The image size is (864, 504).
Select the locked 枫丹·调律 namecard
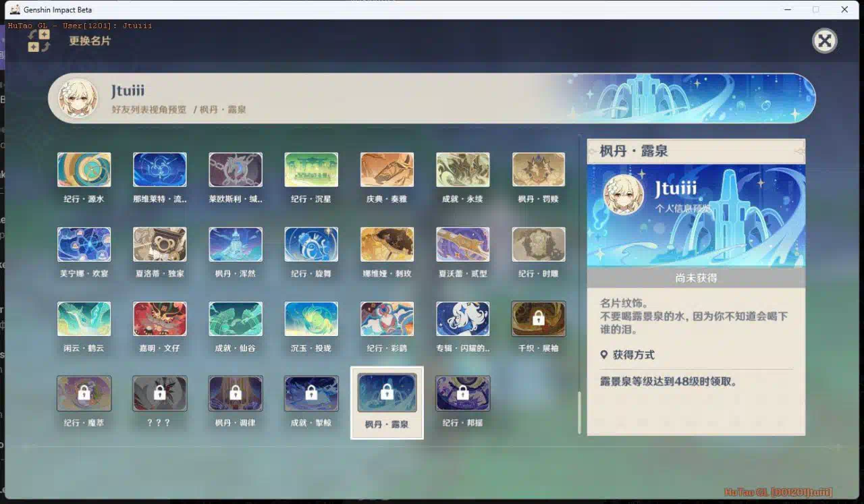[236, 393]
